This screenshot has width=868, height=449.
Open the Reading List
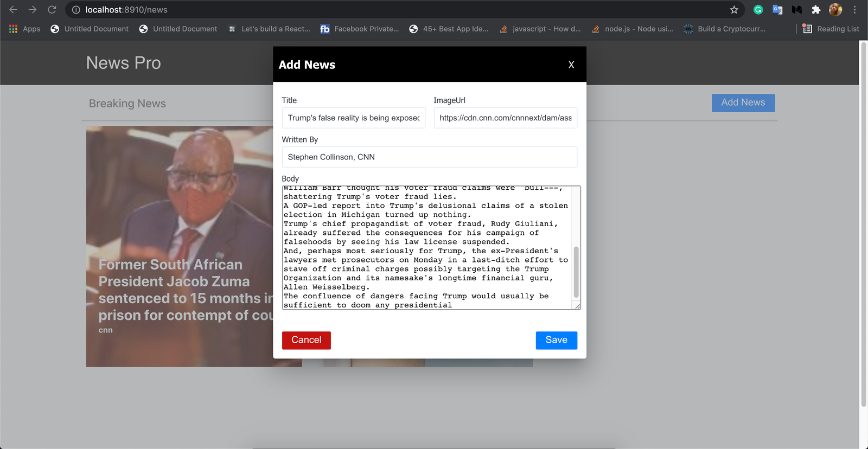[x=831, y=29]
